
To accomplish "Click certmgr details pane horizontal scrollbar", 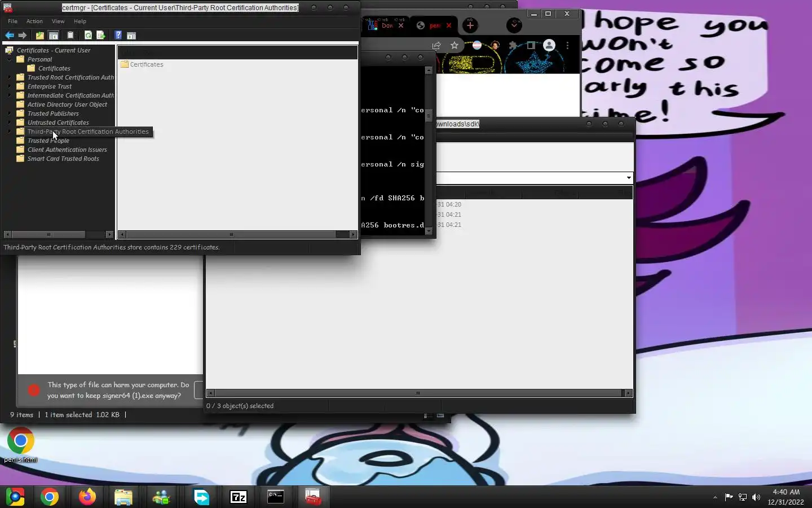I will pyautogui.click(x=231, y=234).
